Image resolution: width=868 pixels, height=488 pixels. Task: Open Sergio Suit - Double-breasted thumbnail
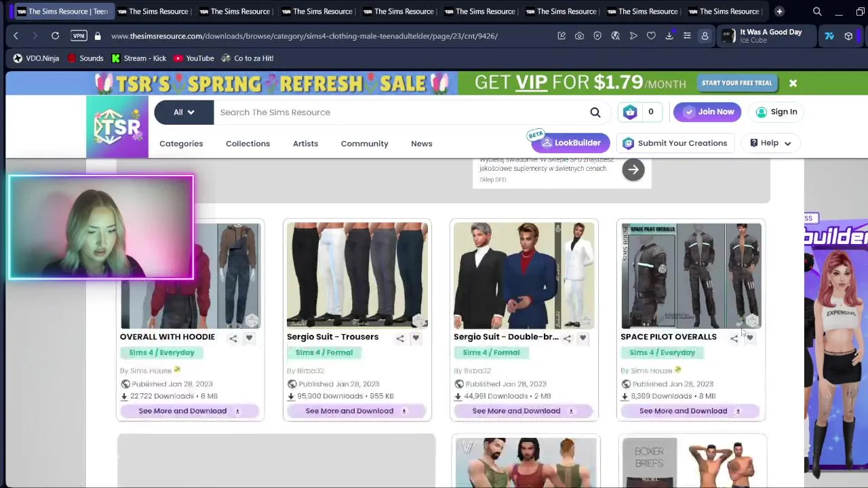coord(524,276)
